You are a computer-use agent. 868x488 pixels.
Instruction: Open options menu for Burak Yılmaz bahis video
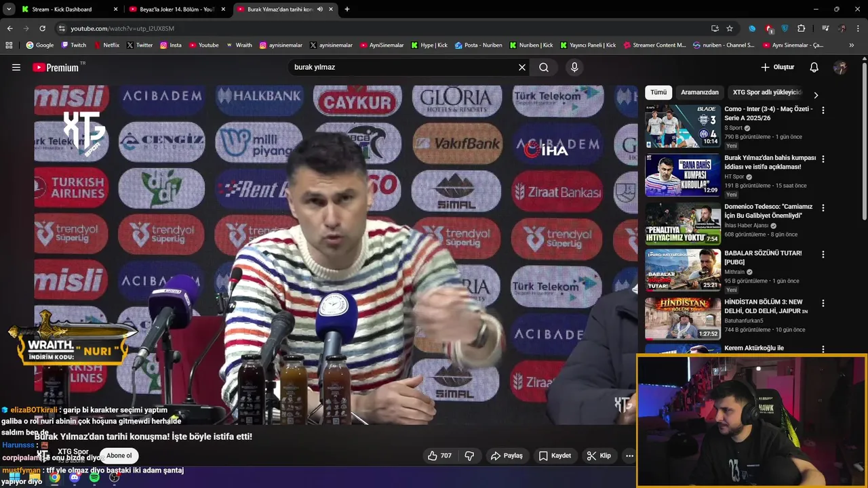click(823, 159)
